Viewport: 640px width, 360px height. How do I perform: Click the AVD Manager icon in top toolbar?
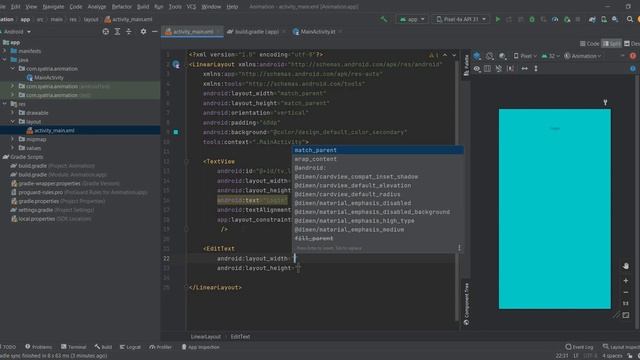604,19
